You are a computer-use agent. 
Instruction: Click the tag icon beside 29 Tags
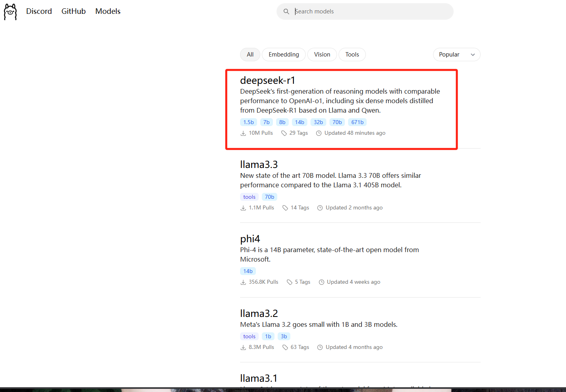pos(284,133)
